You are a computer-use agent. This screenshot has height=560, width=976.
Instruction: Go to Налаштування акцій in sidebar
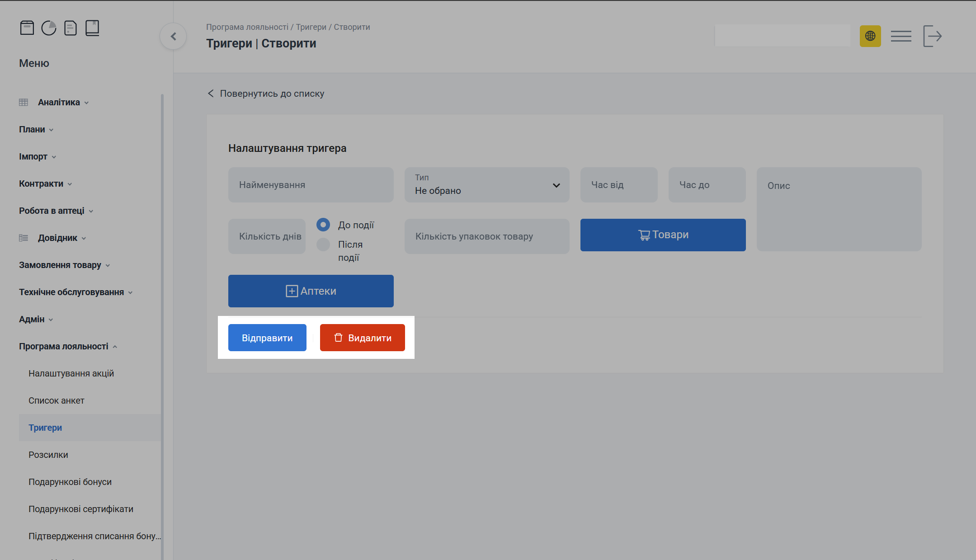coord(71,374)
